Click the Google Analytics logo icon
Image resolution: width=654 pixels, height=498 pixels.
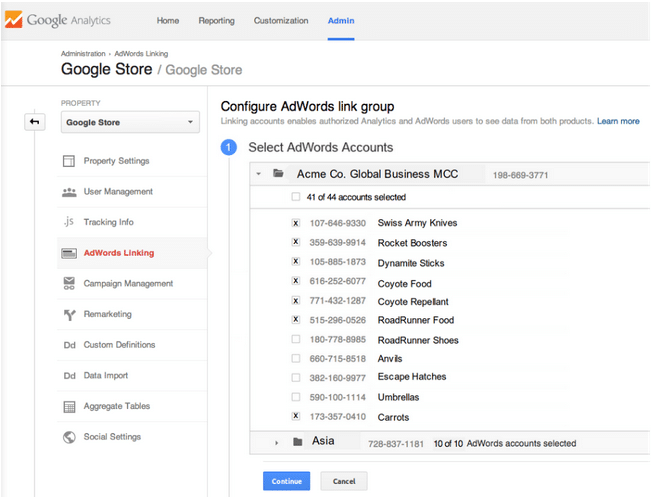(x=13, y=20)
